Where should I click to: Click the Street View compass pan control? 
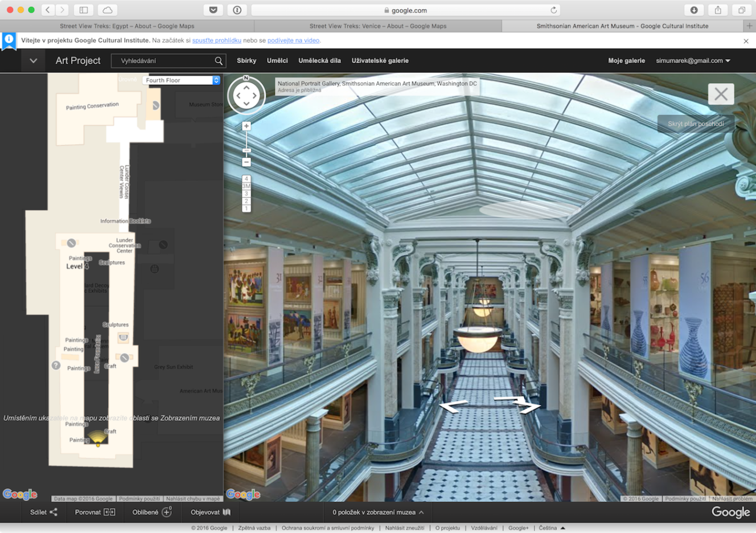tap(246, 96)
